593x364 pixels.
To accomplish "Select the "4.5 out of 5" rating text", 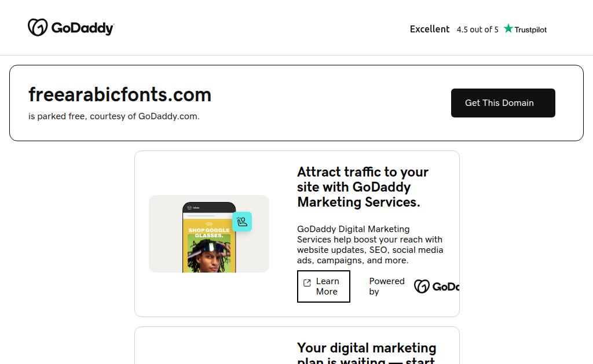I will (477, 30).
